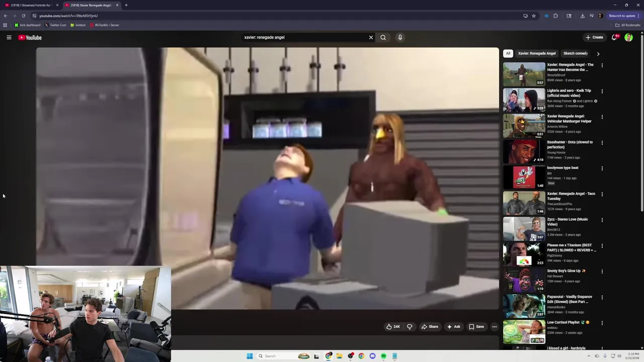Clear the YouTube search box text

(x=371, y=37)
